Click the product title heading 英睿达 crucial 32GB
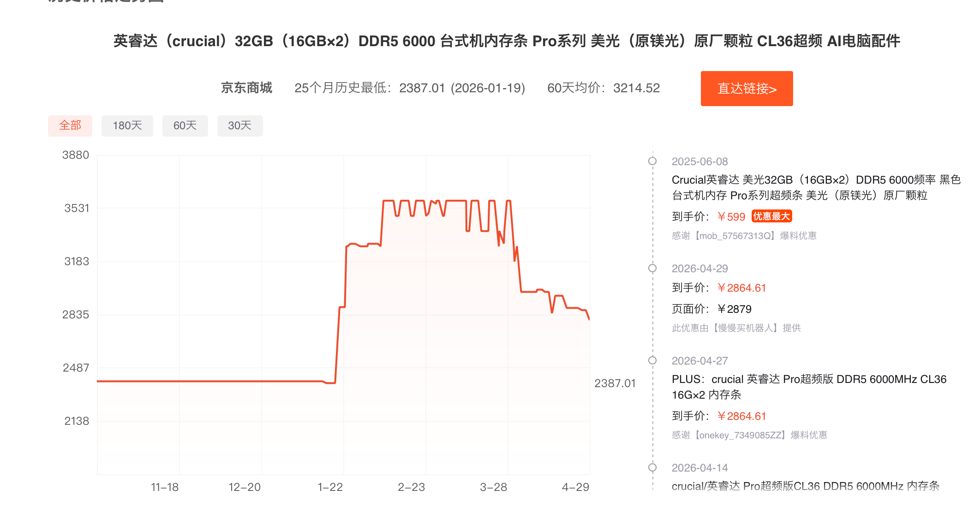 (x=507, y=41)
